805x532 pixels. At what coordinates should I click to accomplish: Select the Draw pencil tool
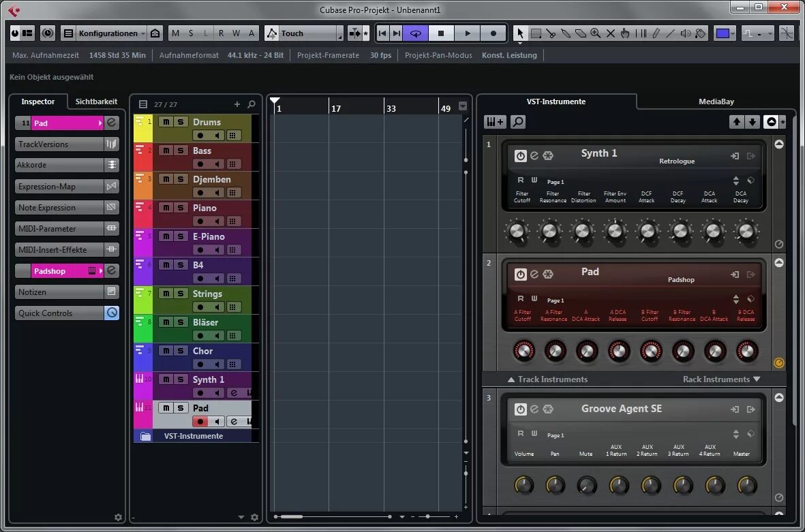pos(656,33)
